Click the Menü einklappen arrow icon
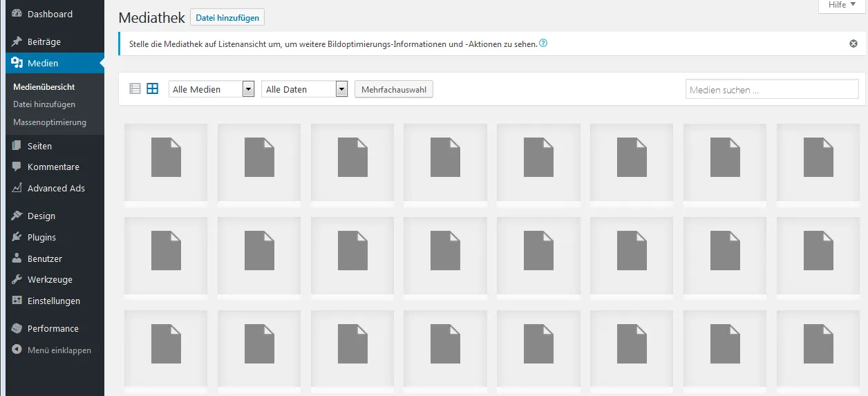Viewport: 868px width, 396px height. [x=17, y=350]
